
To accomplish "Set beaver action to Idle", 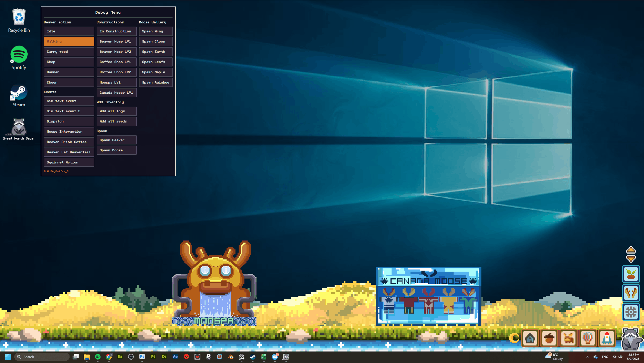I will tap(69, 31).
